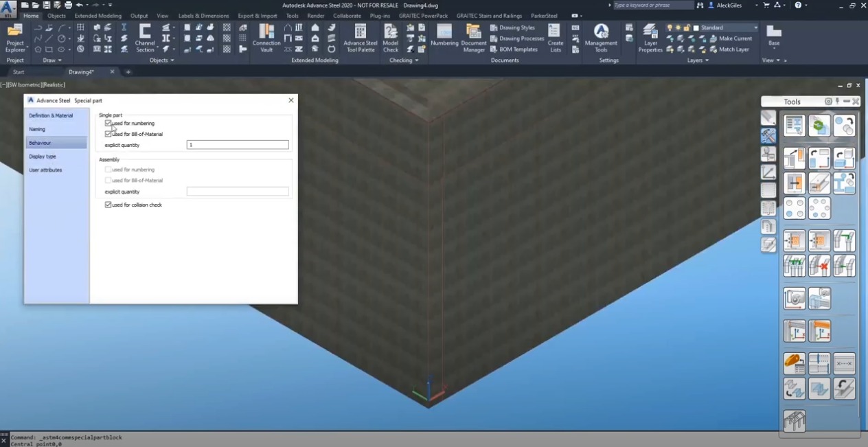Switch to the Start file tab
The width and height of the screenshot is (868, 447).
(19, 72)
